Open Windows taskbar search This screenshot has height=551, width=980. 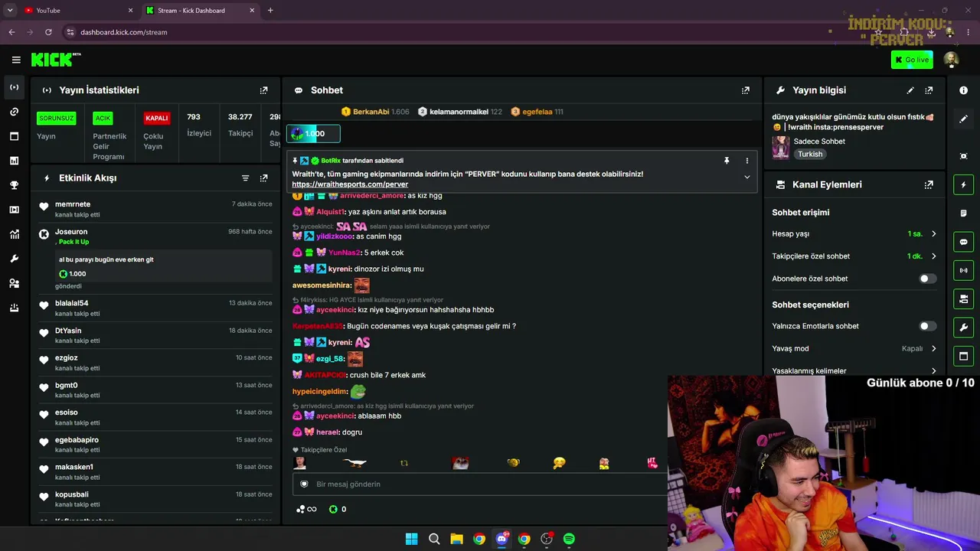(434, 539)
